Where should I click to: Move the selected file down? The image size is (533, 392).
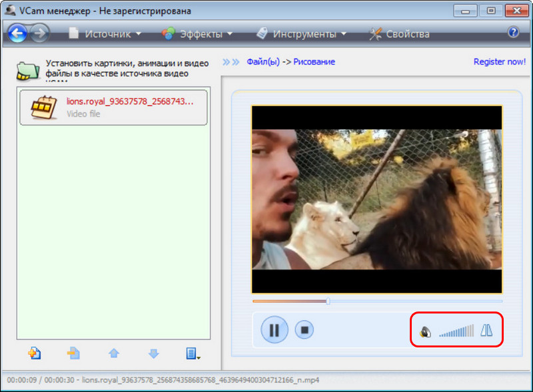[154, 353]
